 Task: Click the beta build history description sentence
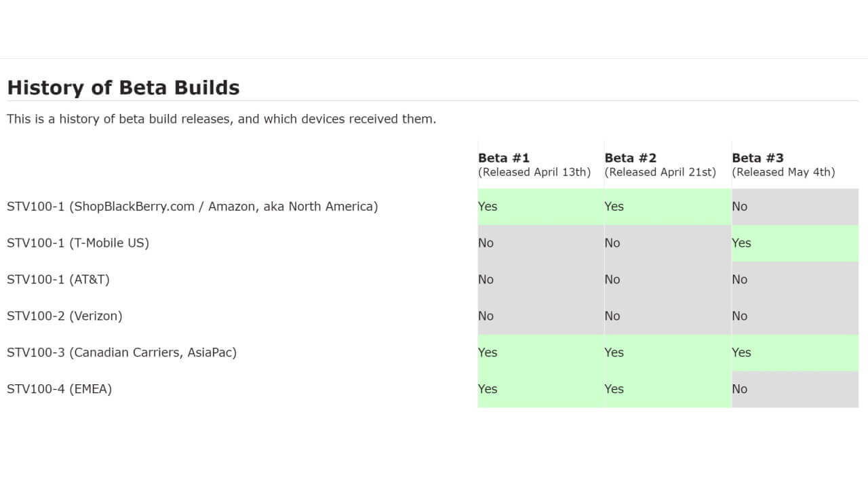click(221, 119)
